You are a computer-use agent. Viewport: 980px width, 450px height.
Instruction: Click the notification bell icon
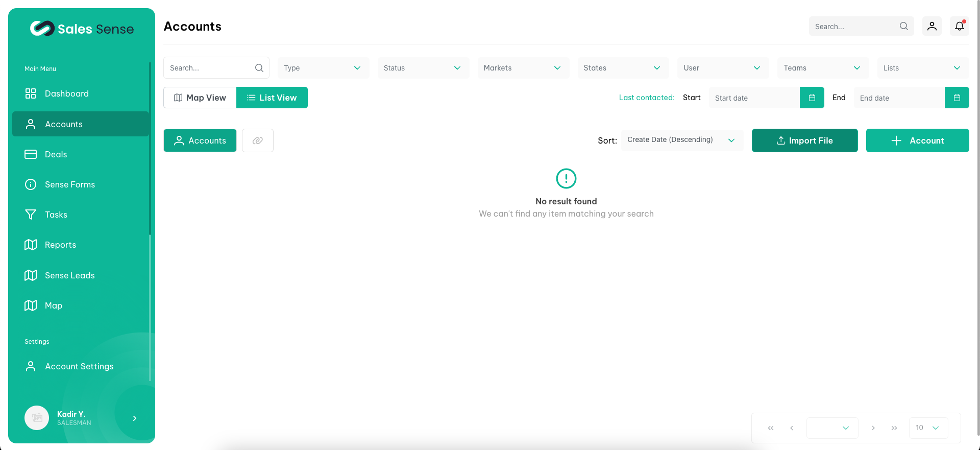coord(959,26)
